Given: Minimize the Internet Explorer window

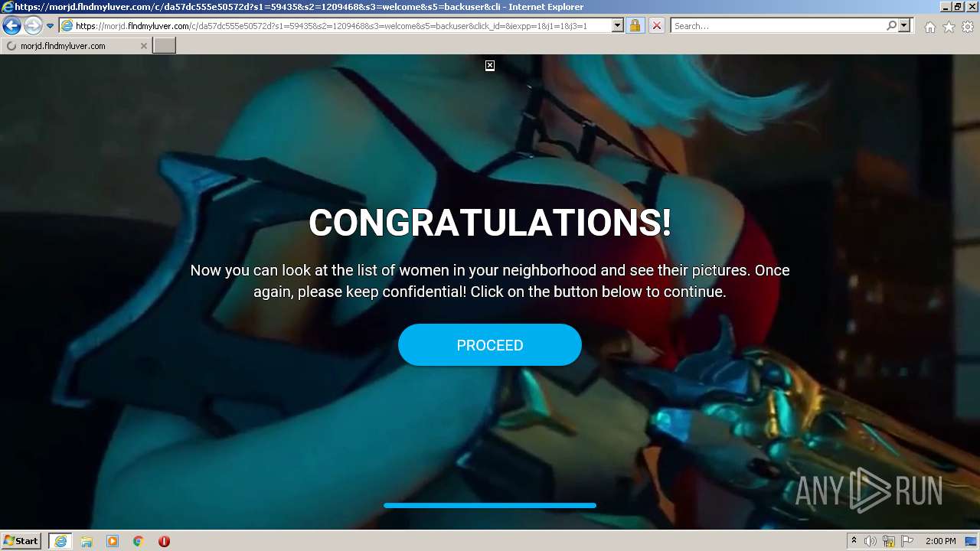Looking at the screenshot, I should pos(946,7).
